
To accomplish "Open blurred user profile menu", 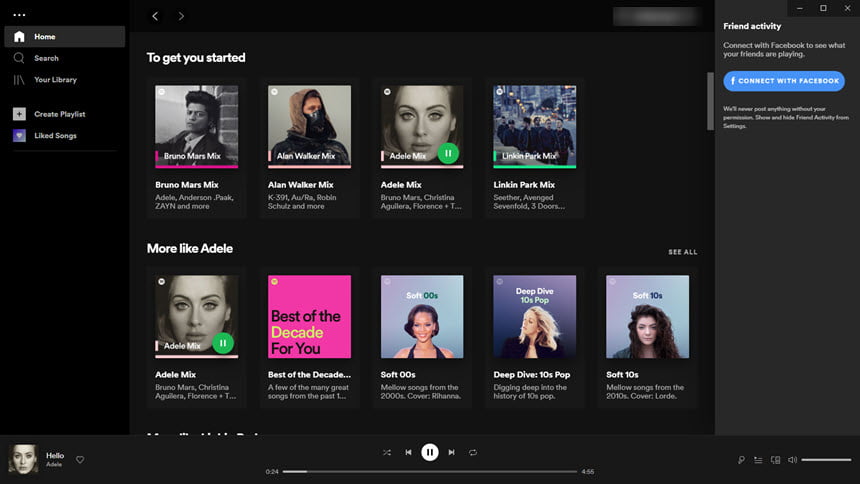I will click(656, 16).
